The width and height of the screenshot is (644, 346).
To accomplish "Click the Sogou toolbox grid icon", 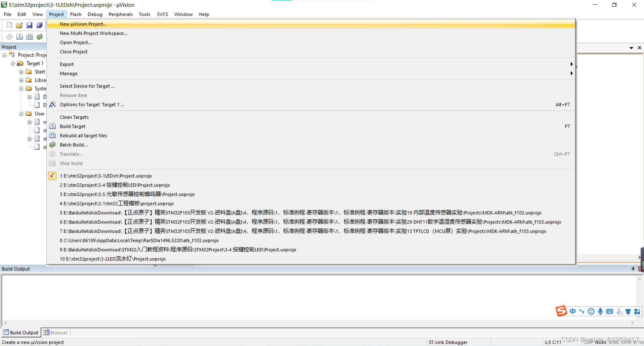I will coord(637,311).
